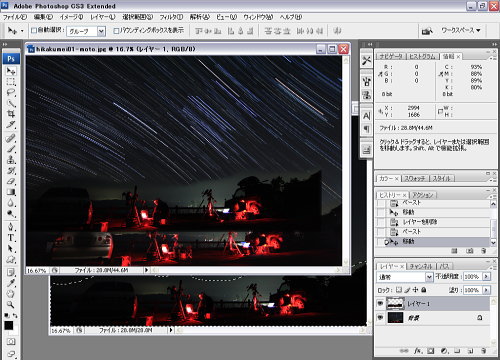The width and height of the screenshot is (500, 360).
Task: Select the Lasso tool
Action: click(x=11, y=93)
